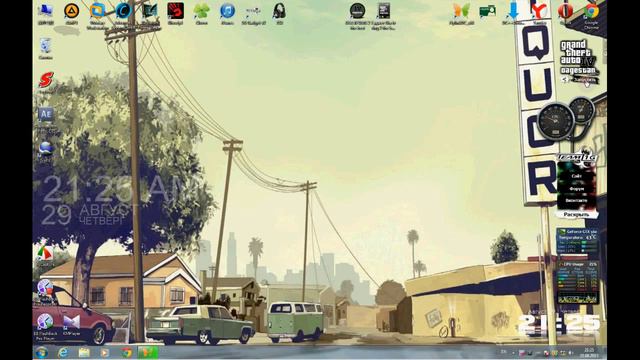
Task: Launch the blue download arrow shortcut
Action: pyautogui.click(x=513, y=13)
